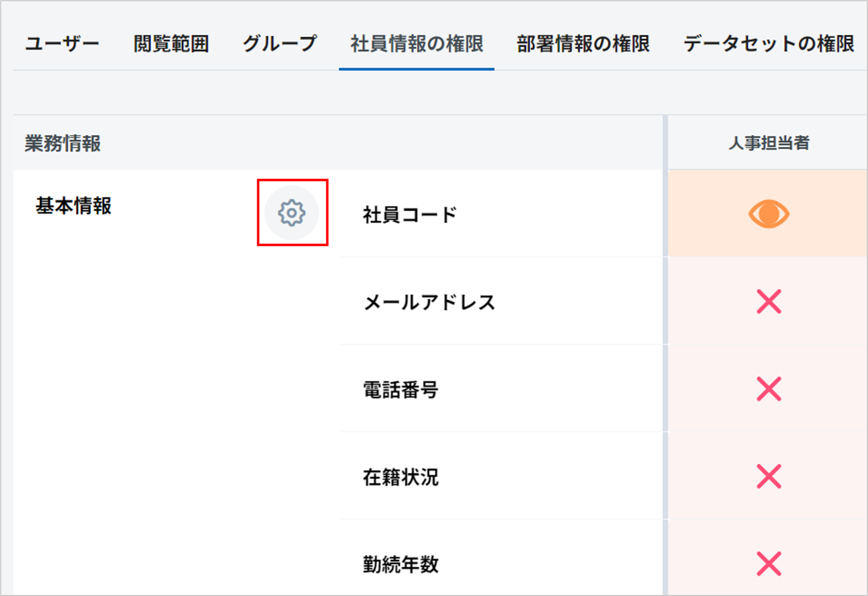Select the 電話番号 row label
The height and width of the screenshot is (596, 868).
coord(400,390)
